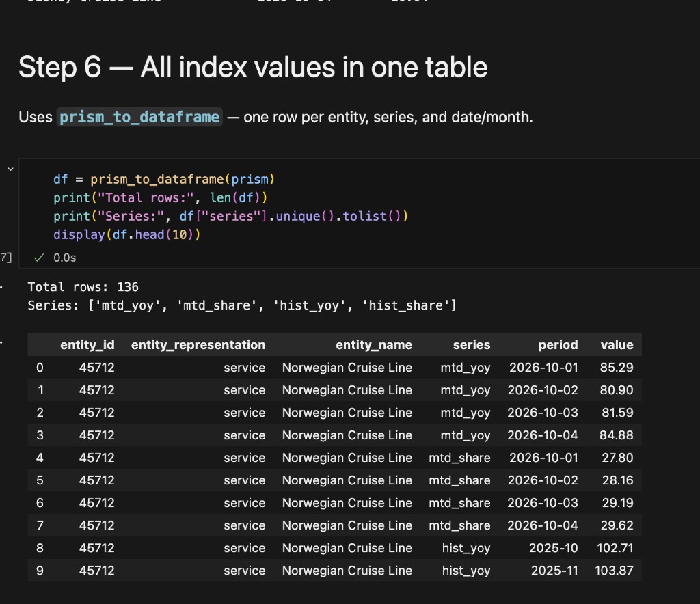Click the period cell 2025-11
The image size is (700, 604).
click(x=554, y=571)
